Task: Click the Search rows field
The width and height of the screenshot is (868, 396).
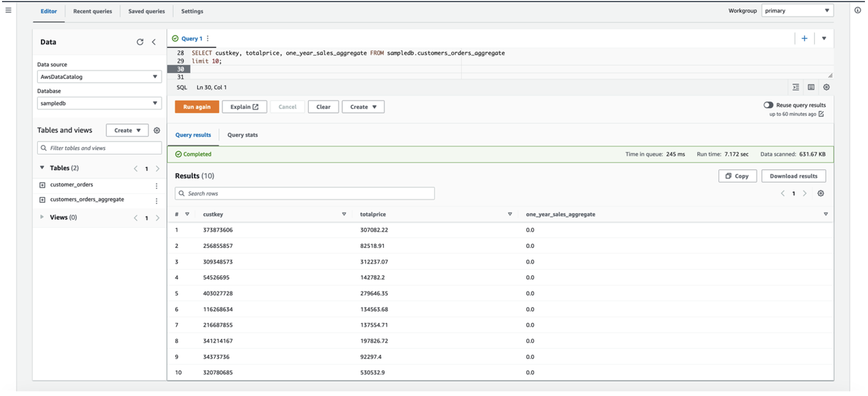Action: [x=304, y=194]
